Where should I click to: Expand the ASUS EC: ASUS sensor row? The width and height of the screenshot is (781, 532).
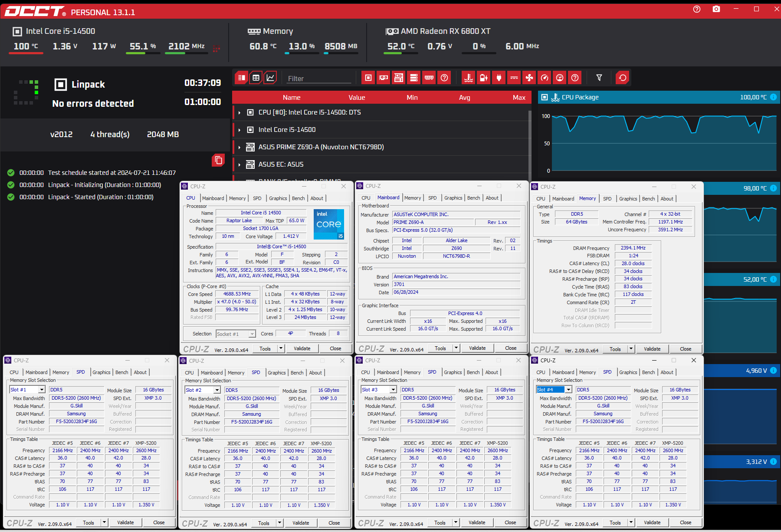coord(239,164)
